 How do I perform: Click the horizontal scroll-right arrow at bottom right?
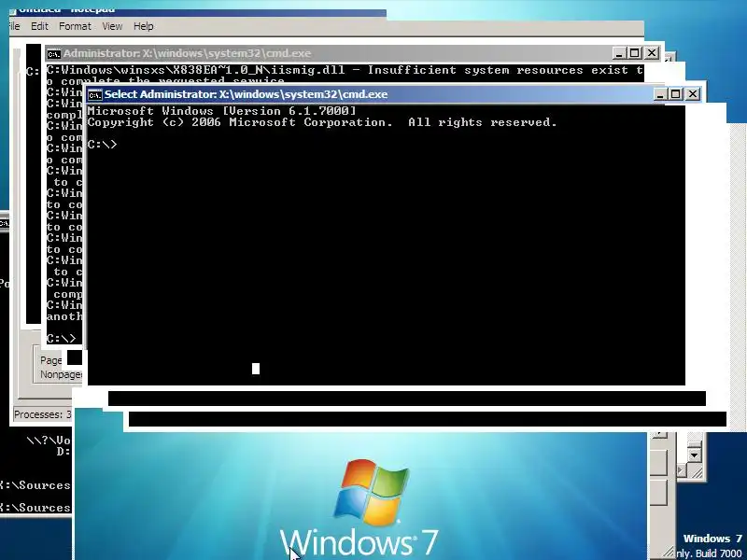pyautogui.click(x=681, y=471)
